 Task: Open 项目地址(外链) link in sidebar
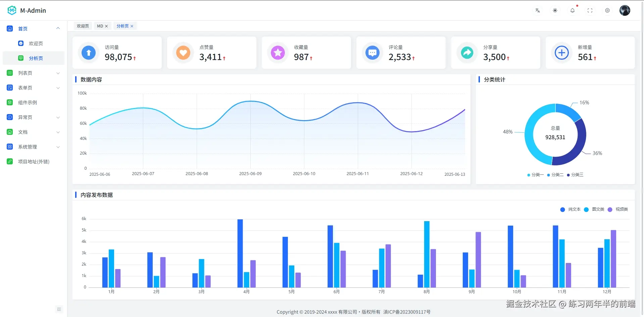(x=34, y=161)
